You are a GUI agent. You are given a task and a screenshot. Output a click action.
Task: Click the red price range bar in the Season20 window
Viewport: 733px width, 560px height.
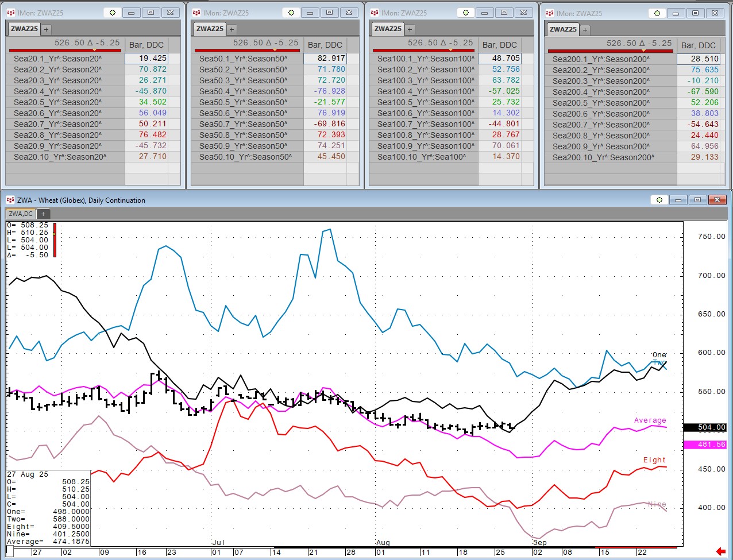pyautogui.click(x=65, y=51)
